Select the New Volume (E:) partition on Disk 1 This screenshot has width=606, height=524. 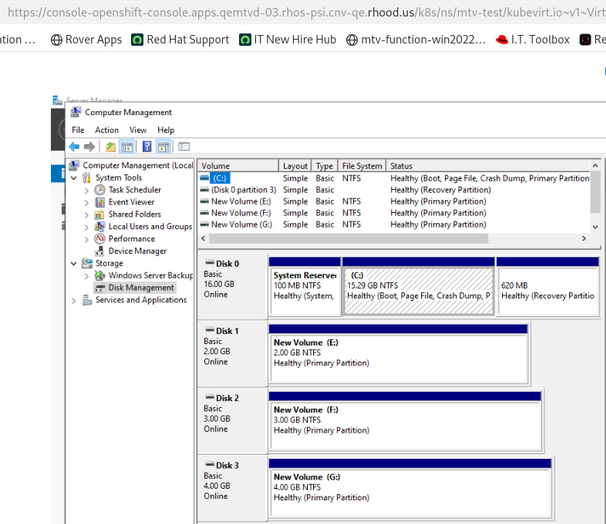(398, 352)
